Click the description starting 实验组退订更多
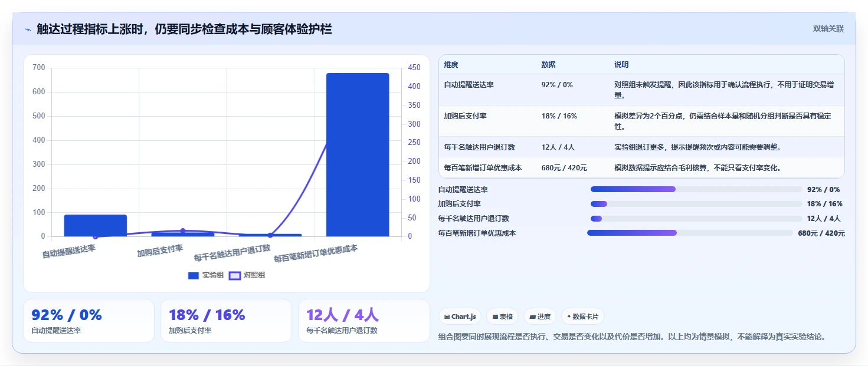The height and width of the screenshot is (366, 868). (x=697, y=147)
